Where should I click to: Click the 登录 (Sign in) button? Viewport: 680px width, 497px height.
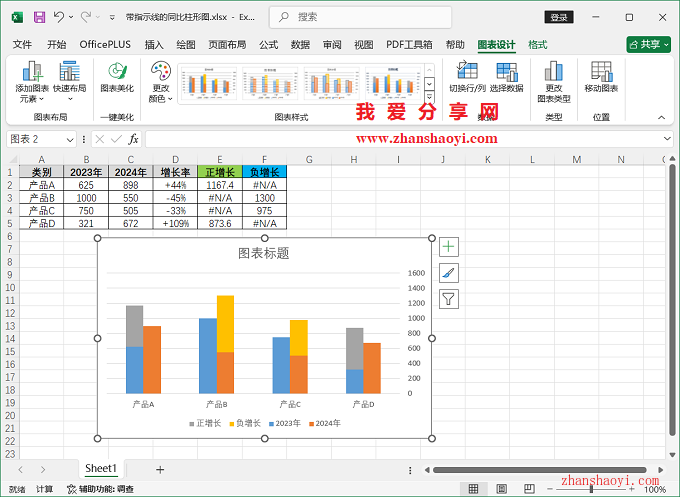(x=559, y=17)
